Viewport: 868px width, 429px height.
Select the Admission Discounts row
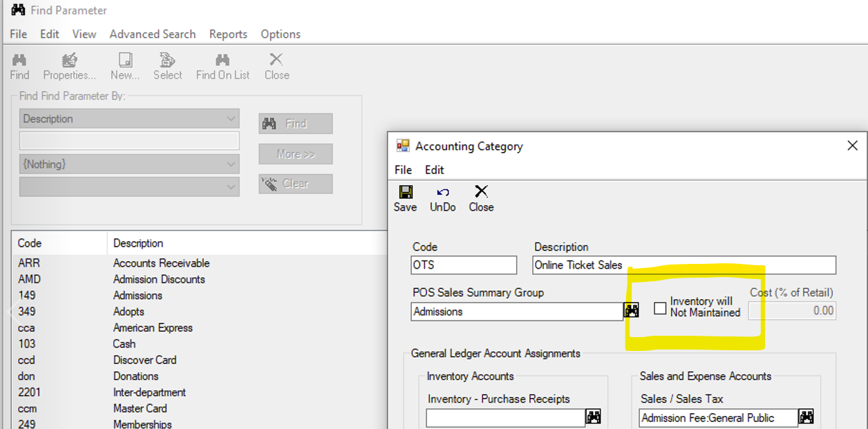pyautogui.click(x=200, y=279)
